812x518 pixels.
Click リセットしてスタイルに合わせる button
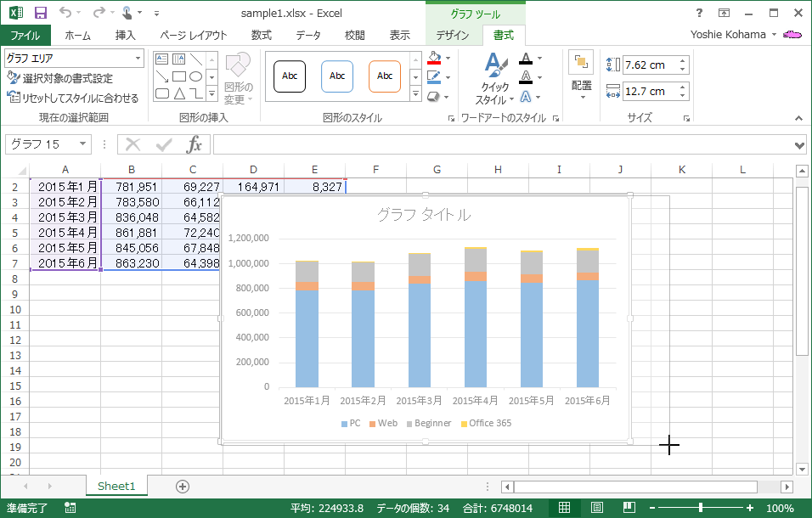coord(73,98)
